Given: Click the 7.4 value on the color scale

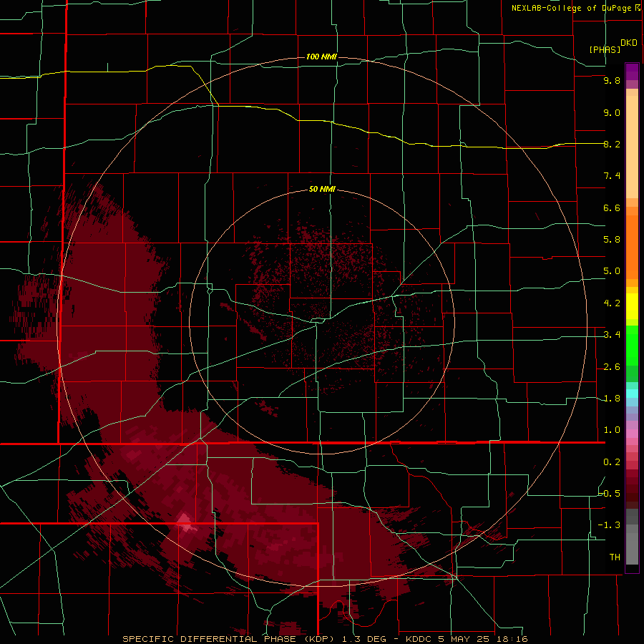Looking at the screenshot, I should click(x=612, y=176).
